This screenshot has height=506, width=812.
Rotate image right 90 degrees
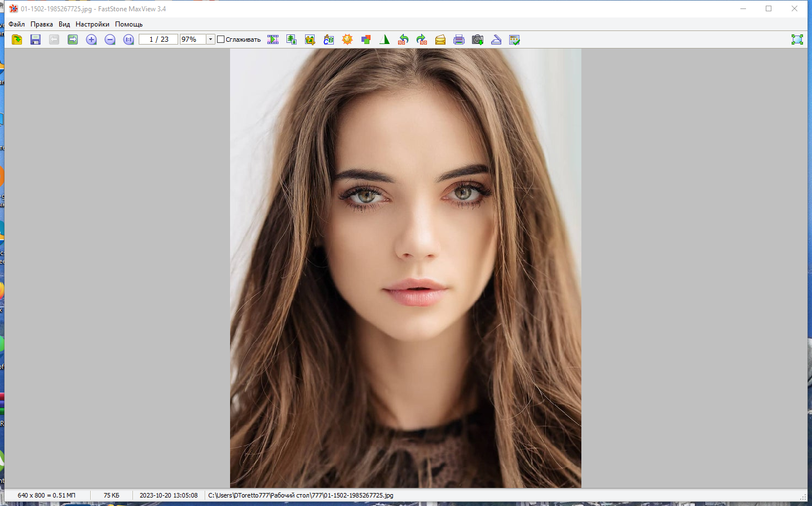(422, 39)
